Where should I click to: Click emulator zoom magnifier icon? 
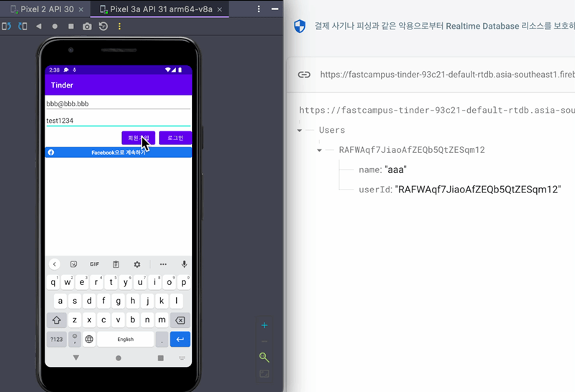coord(264,358)
